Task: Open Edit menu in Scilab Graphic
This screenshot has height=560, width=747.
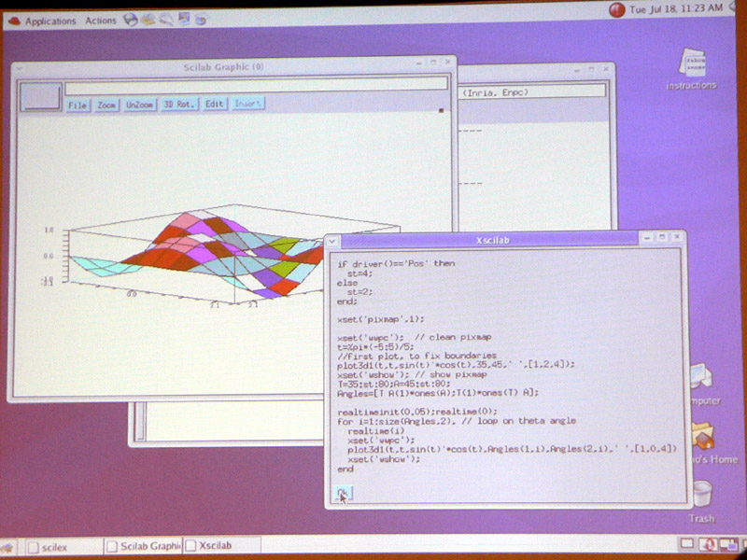Action: click(x=214, y=105)
